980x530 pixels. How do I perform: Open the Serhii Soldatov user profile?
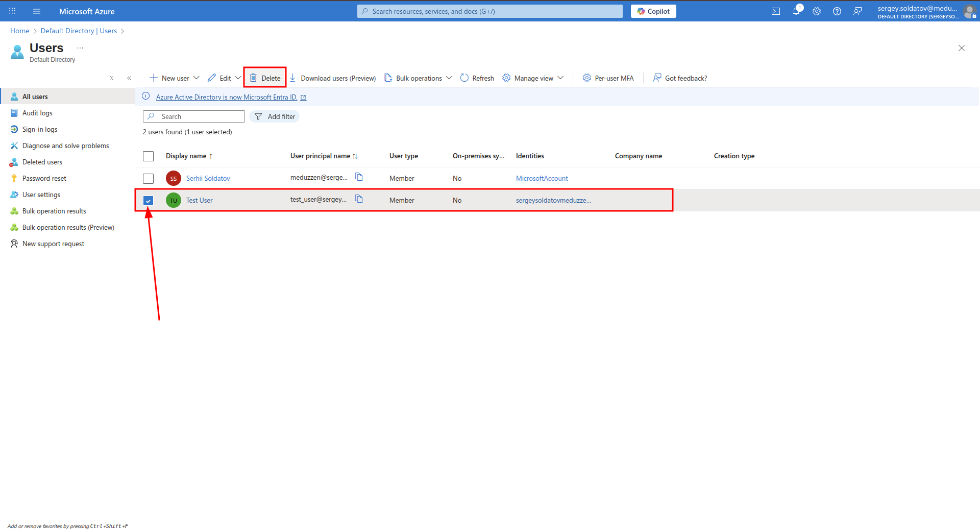tap(208, 178)
